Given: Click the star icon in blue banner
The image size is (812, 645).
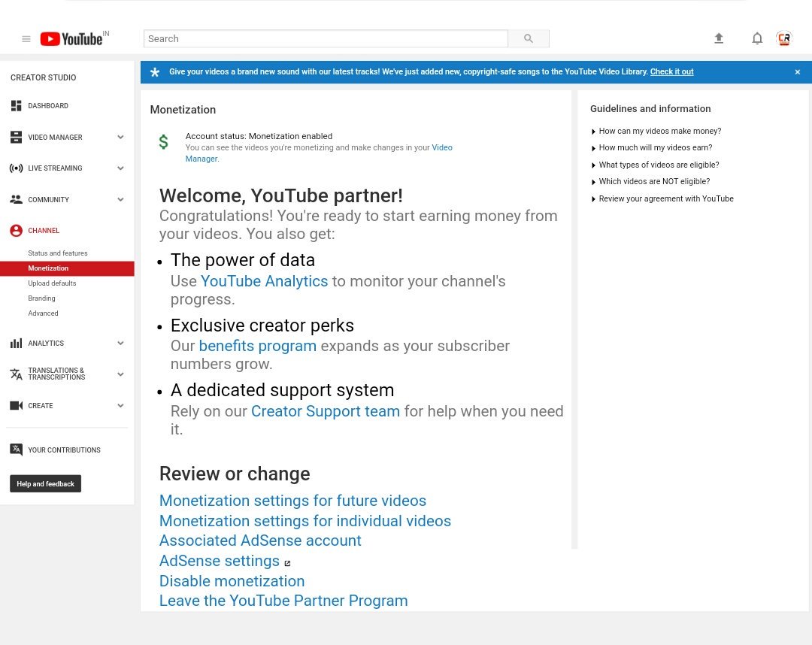Looking at the screenshot, I should [x=155, y=72].
